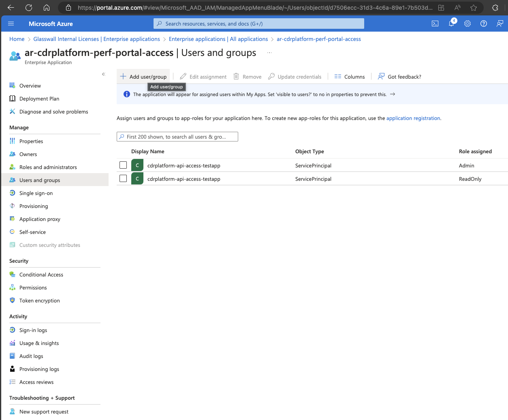Click the Deployment Plan book icon

[x=12, y=99]
